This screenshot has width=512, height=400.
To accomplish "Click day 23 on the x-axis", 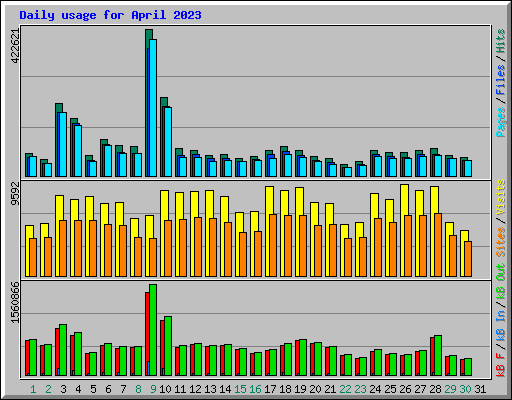I will tap(360, 389).
